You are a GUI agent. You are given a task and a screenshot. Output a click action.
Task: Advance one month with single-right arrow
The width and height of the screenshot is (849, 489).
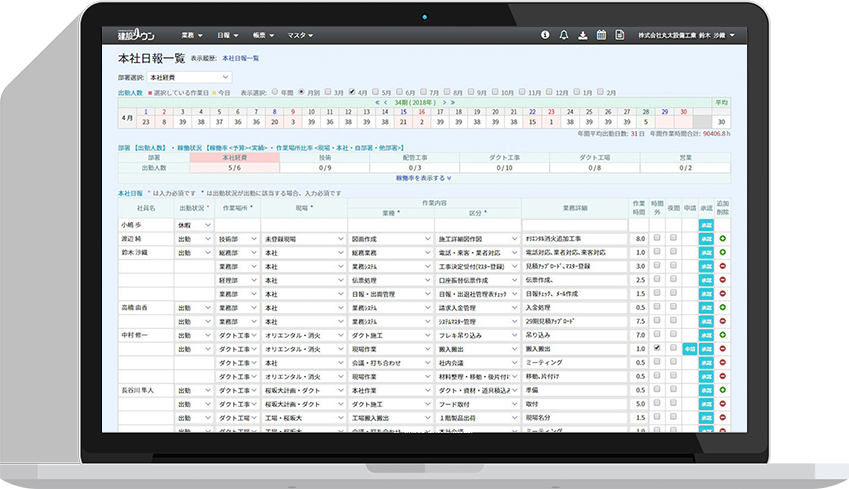[445, 102]
